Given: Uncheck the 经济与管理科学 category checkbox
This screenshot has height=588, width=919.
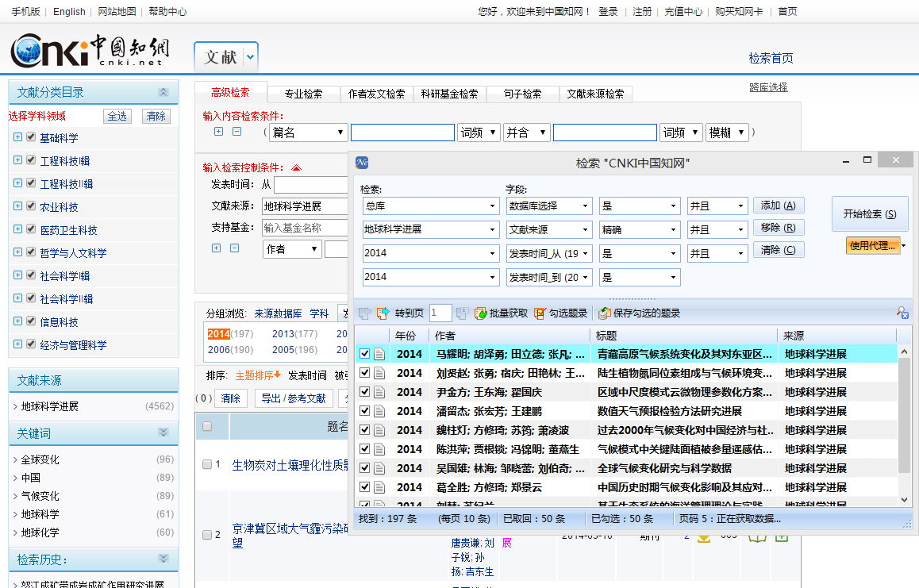Looking at the screenshot, I should point(31,344).
